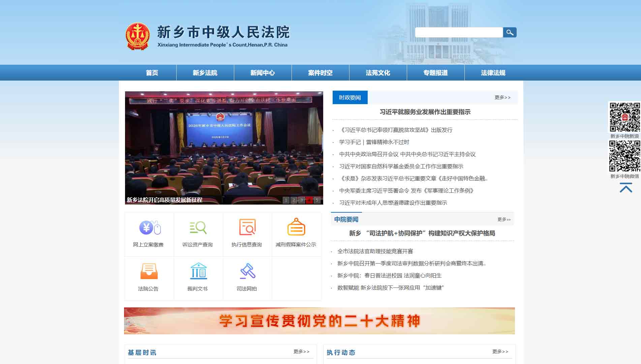Open 全市法院法官助理技能竞赛开赛 article

tap(375, 251)
